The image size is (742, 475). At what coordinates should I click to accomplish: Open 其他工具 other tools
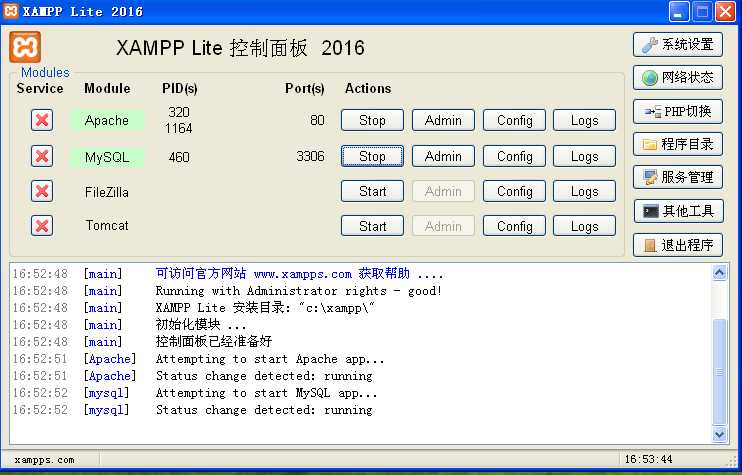click(x=679, y=211)
